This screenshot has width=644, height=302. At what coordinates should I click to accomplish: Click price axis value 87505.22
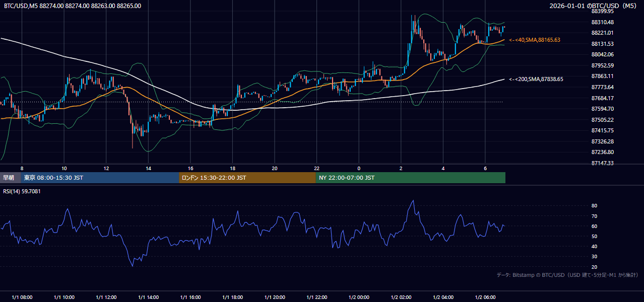point(602,120)
